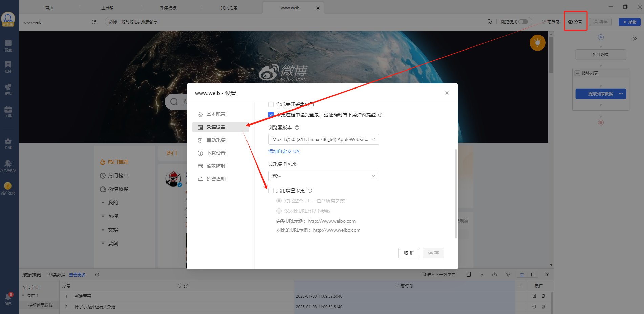Image resolution: width=644 pixels, height=314 pixels.
Task: Delete the 除了小龙虾还有大杂烩 data row
Action: coord(543,307)
